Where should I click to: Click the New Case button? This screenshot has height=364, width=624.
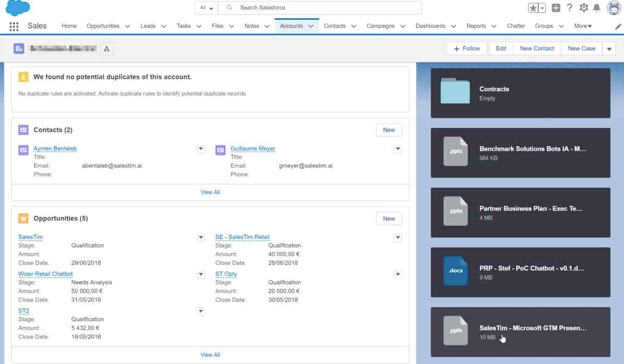click(581, 48)
